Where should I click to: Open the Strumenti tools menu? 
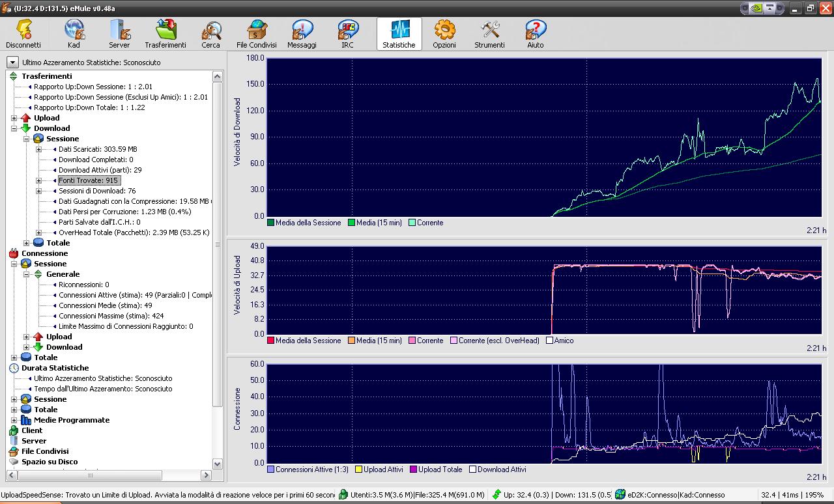489,34
